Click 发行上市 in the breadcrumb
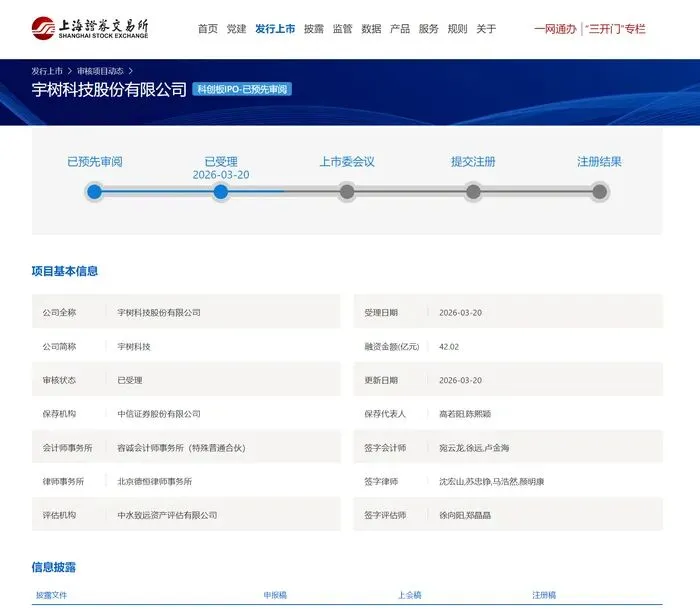Screen dimensions: 700x610 click(x=47, y=71)
